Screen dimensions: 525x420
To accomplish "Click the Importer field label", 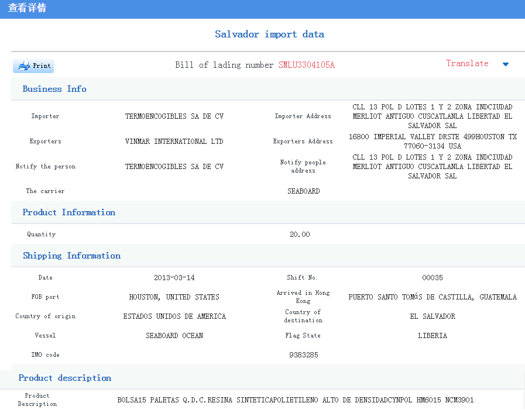I will pos(45,116).
